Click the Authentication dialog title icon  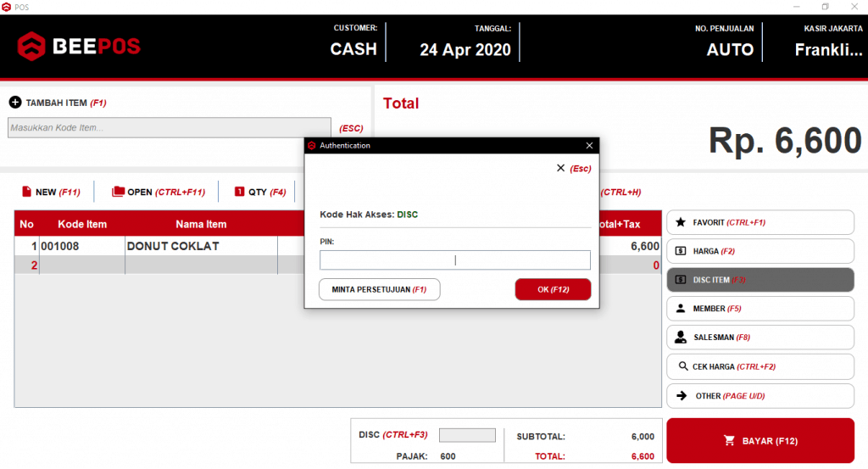coord(312,146)
